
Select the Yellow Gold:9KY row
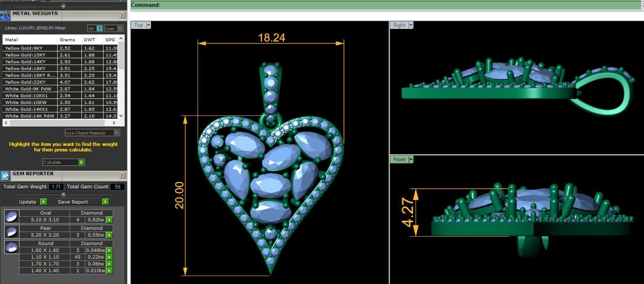60,48
